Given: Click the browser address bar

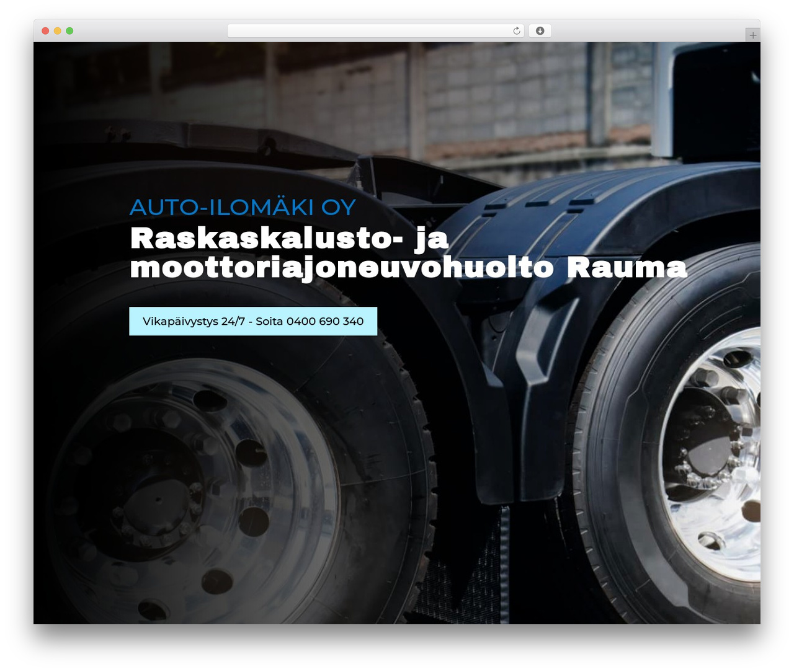Looking at the screenshot, I should point(375,31).
